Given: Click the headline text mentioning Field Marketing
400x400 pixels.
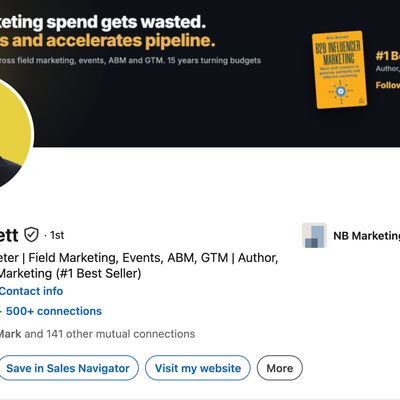Looking at the screenshot, I should pos(139,258).
